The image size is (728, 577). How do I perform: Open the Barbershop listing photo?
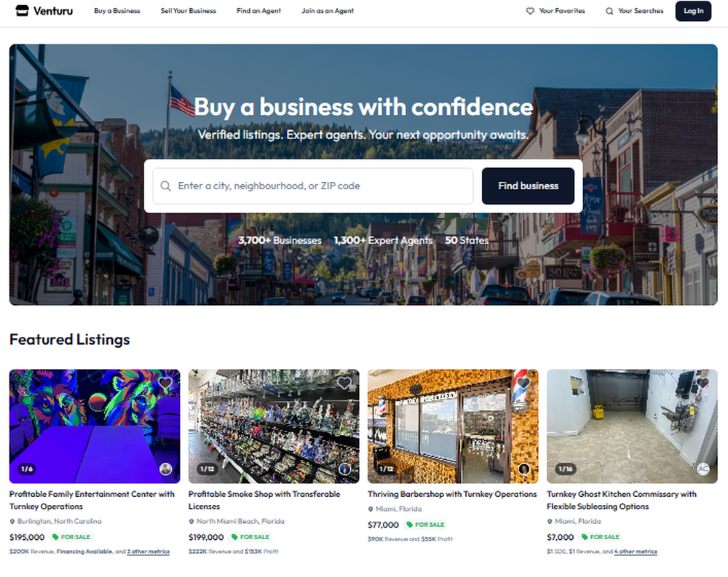coord(453,426)
